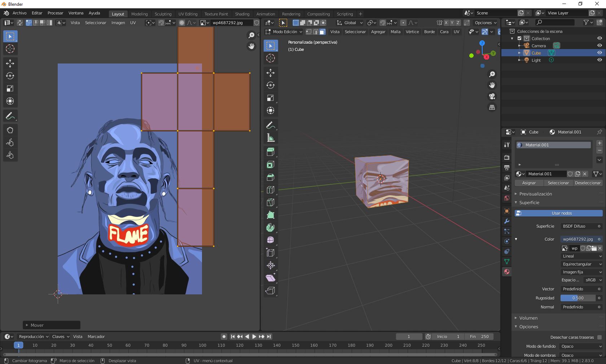Uncheck the Collection exclude checkbox
This screenshot has width=606, height=364.
[519, 39]
